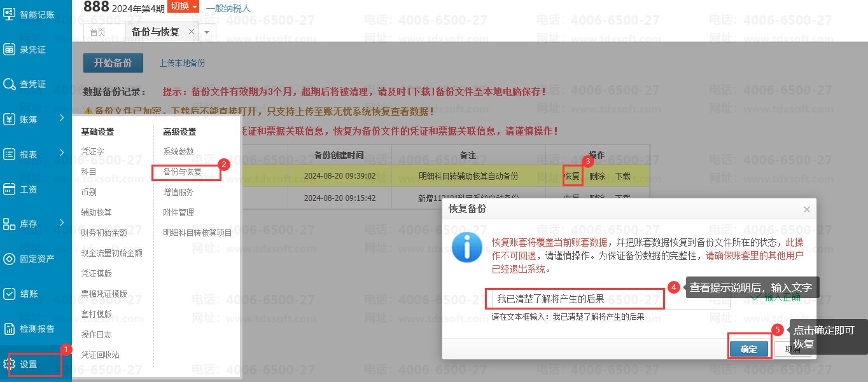Open 凭证字 in 基础设置

click(92, 151)
